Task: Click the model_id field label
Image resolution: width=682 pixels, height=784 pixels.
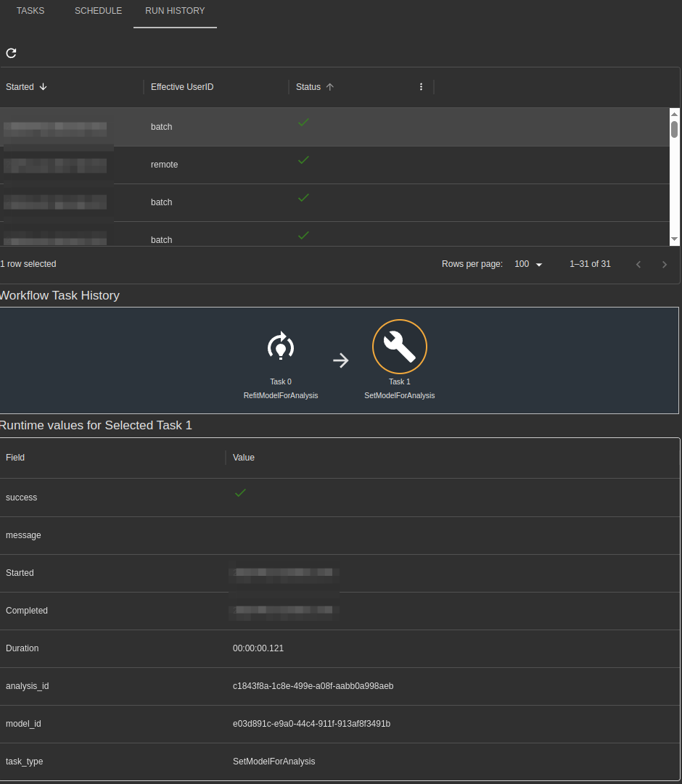Action: click(23, 724)
